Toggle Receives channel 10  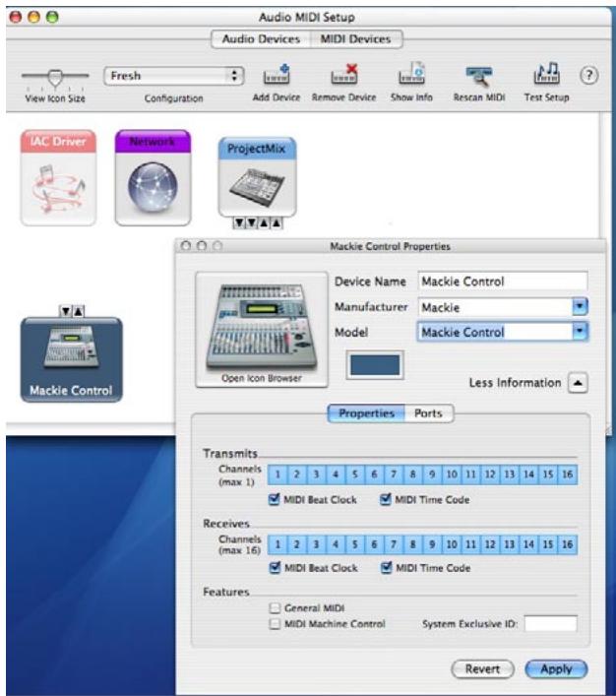click(452, 544)
